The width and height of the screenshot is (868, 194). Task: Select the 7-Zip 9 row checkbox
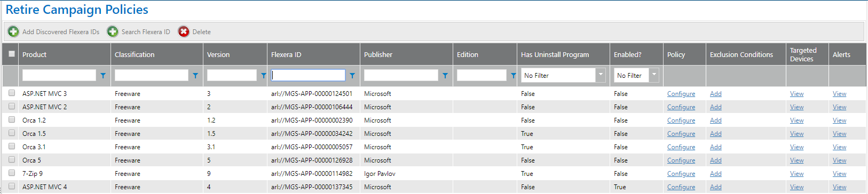click(x=12, y=173)
